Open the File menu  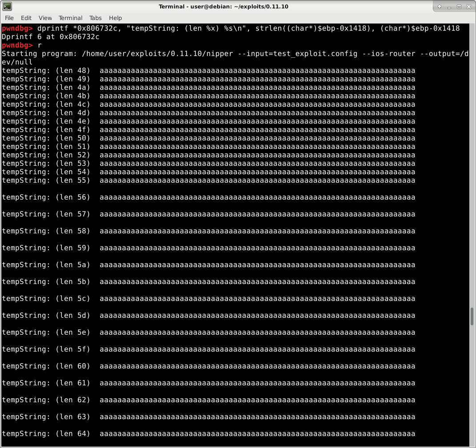(9, 18)
